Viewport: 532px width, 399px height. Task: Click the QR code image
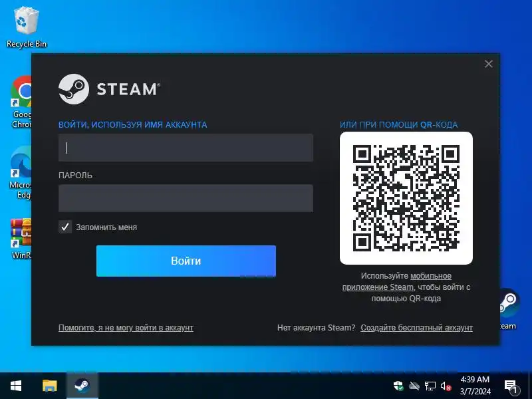tap(406, 198)
